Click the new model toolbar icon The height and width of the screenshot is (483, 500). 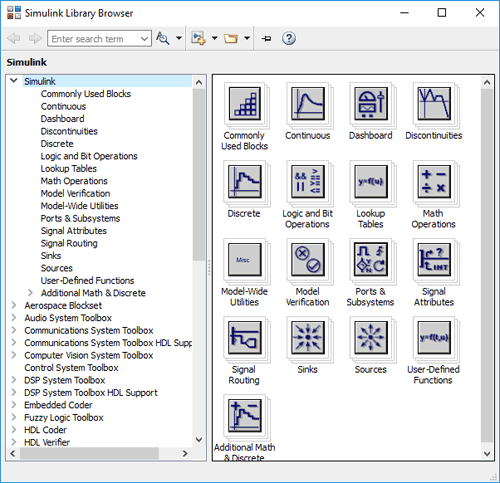click(198, 38)
